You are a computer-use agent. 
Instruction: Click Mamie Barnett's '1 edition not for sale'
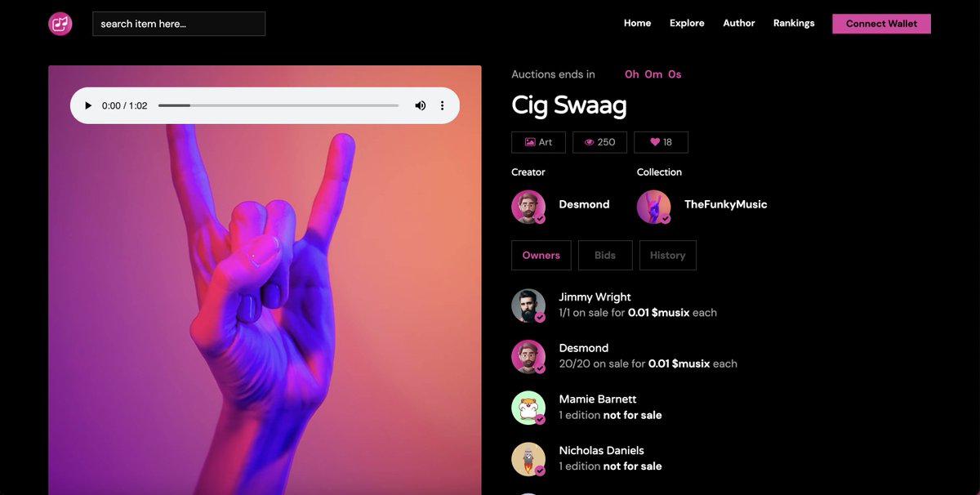610,415
